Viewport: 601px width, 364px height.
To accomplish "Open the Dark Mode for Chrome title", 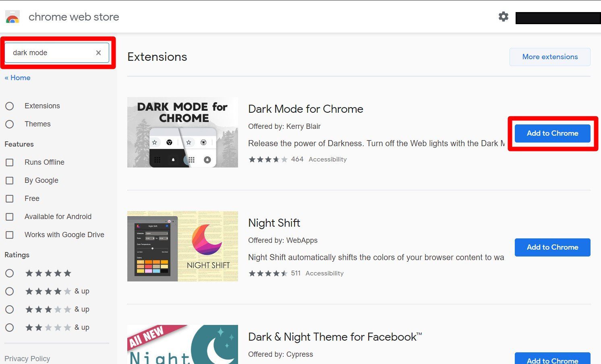I will [306, 109].
